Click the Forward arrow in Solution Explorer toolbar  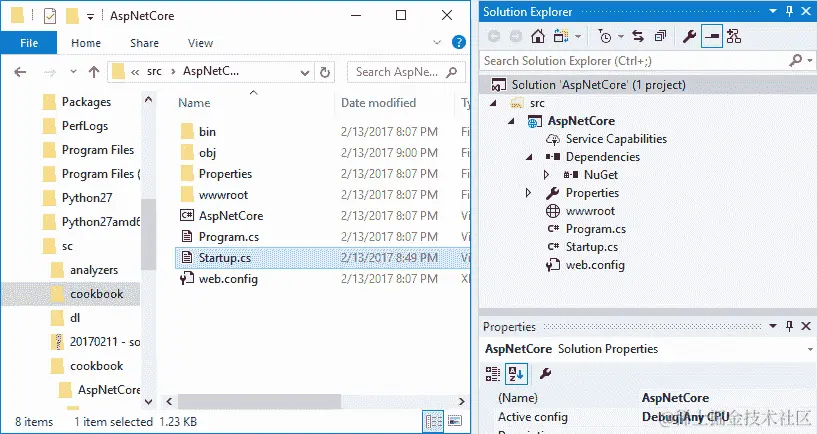(515, 36)
